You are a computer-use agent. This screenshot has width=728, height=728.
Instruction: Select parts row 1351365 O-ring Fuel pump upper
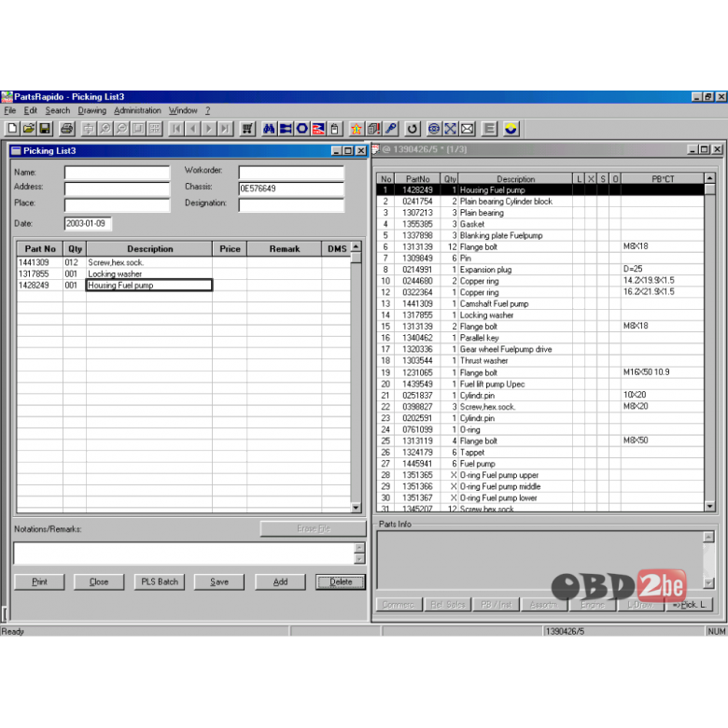pos(540,475)
